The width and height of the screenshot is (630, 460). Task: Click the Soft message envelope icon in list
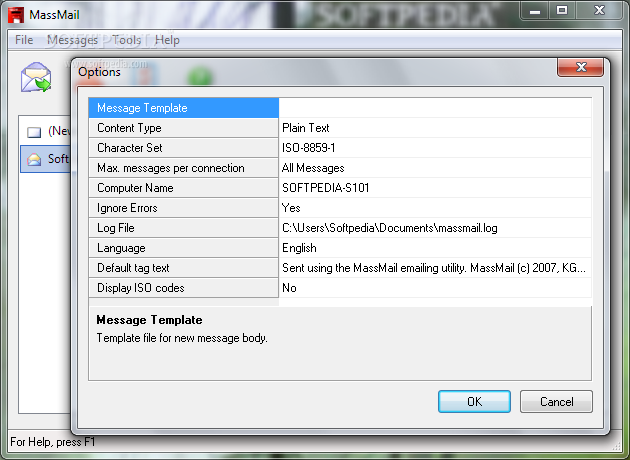coord(34,159)
